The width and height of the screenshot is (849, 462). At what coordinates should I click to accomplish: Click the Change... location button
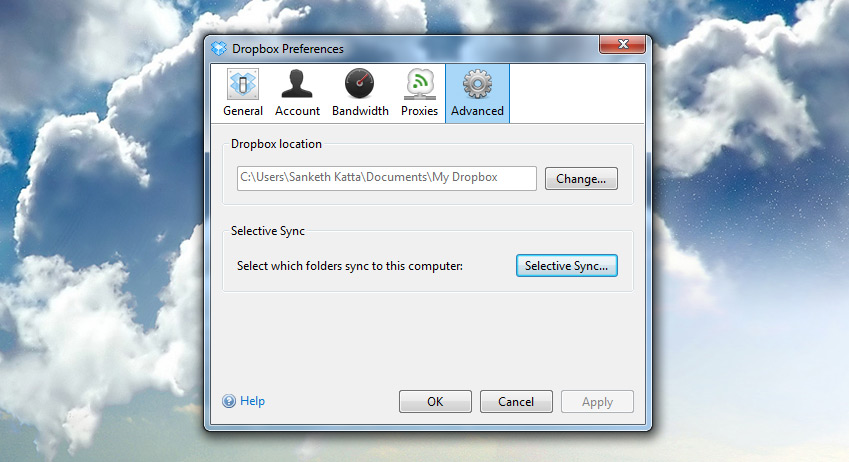[581, 179]
